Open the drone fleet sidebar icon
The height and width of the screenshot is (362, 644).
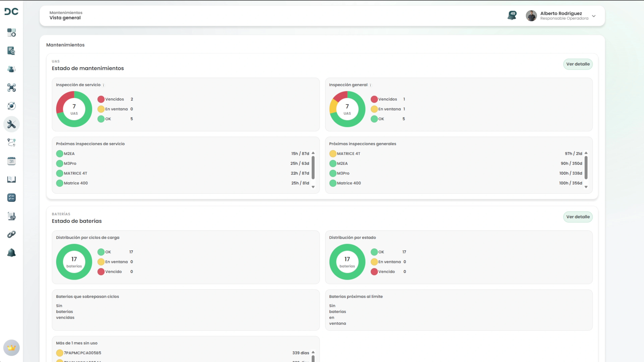point(11,87)
